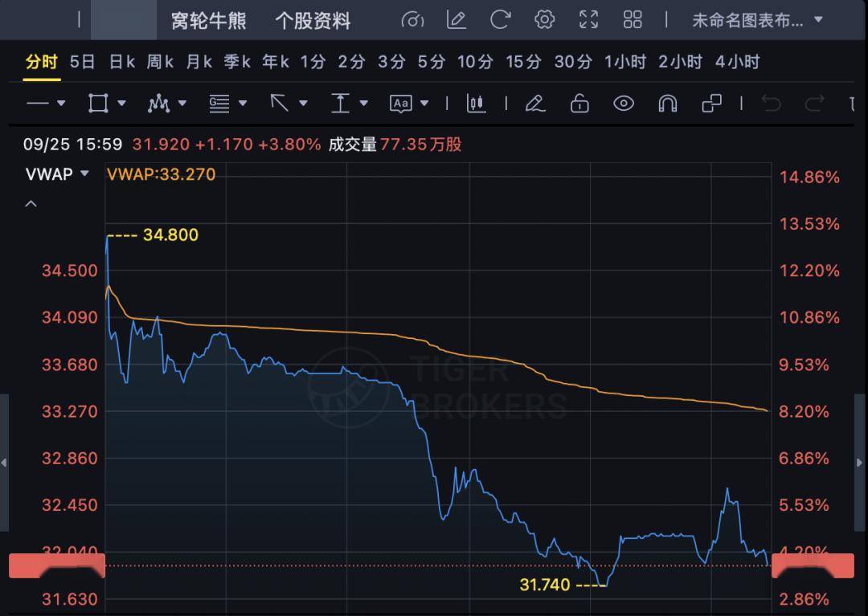Expand the text tool dropdown arrow
Image resolution: width=868 pixels, height=616 pixels.
tap(424, 104)
